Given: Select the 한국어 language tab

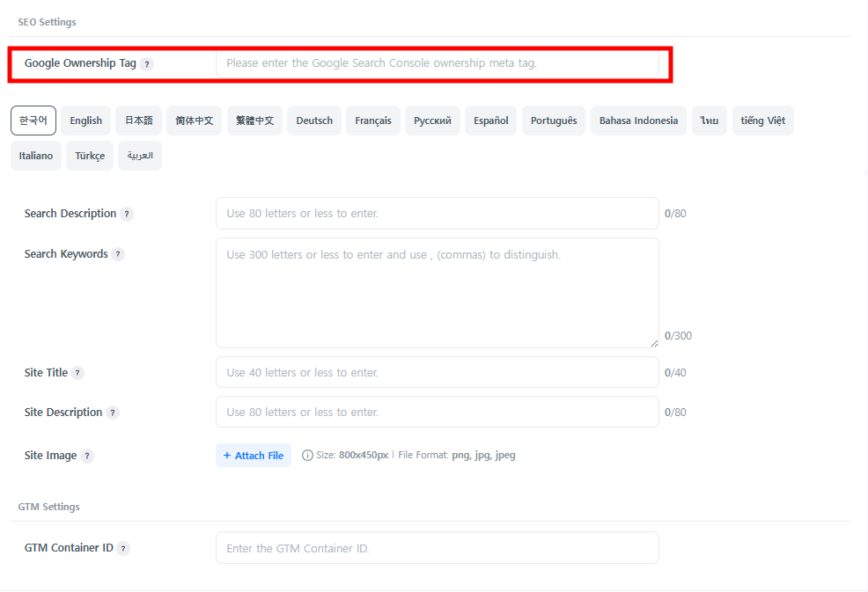Looking at the screenshot, I should tap(33, 121).
